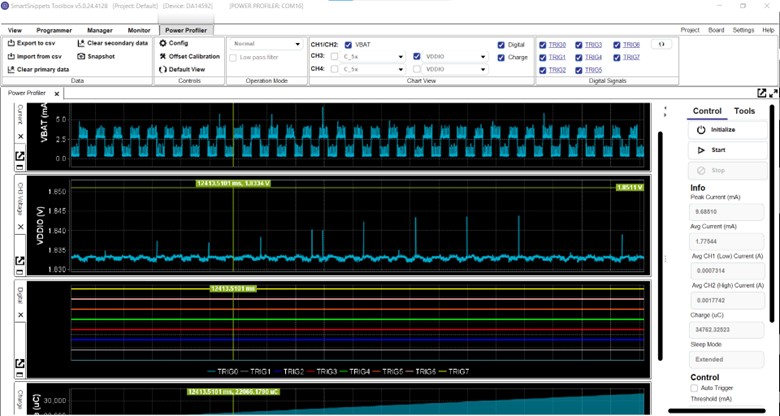Open the Normal operation mode dropdown

[266, 44]
